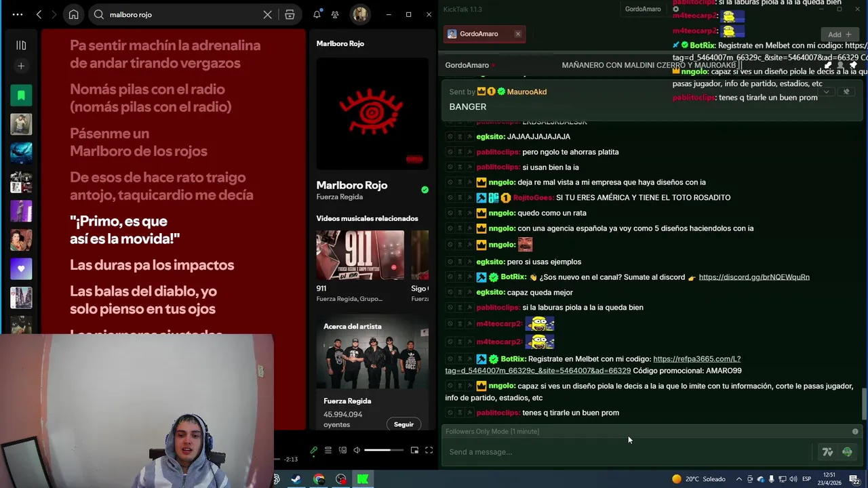View Followers Only Mode info icon
Viewport: 868px width, 488px height.
click(x=855, y=432)
